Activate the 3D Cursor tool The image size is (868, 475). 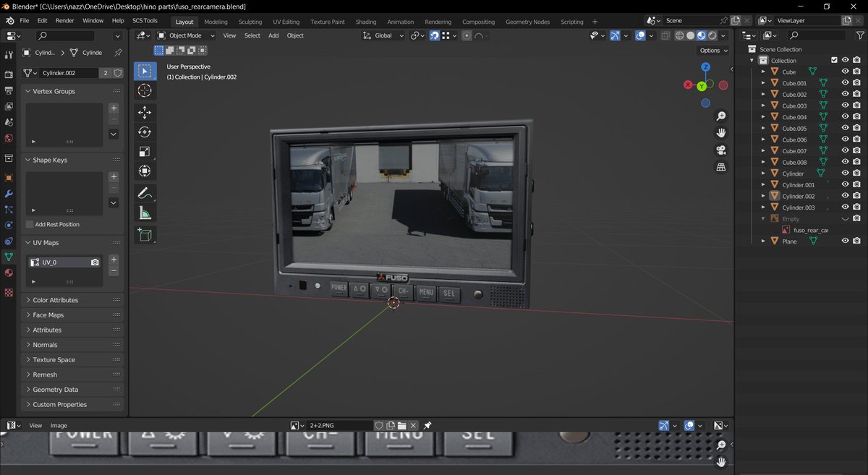click(x=145, y=90)
